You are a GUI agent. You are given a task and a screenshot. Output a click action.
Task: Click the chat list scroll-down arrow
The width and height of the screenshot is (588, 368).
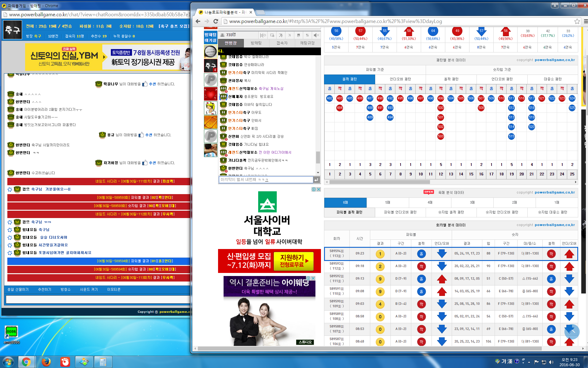(x=318, y=173)
